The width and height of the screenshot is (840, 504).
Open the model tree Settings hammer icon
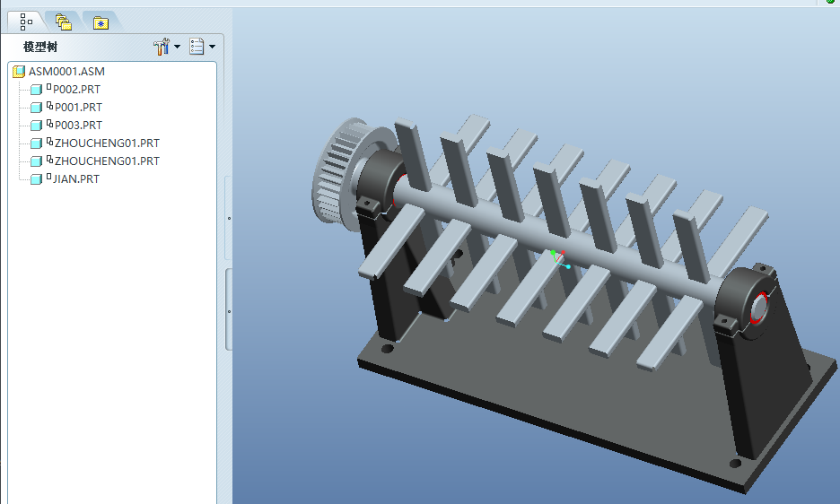162,47
